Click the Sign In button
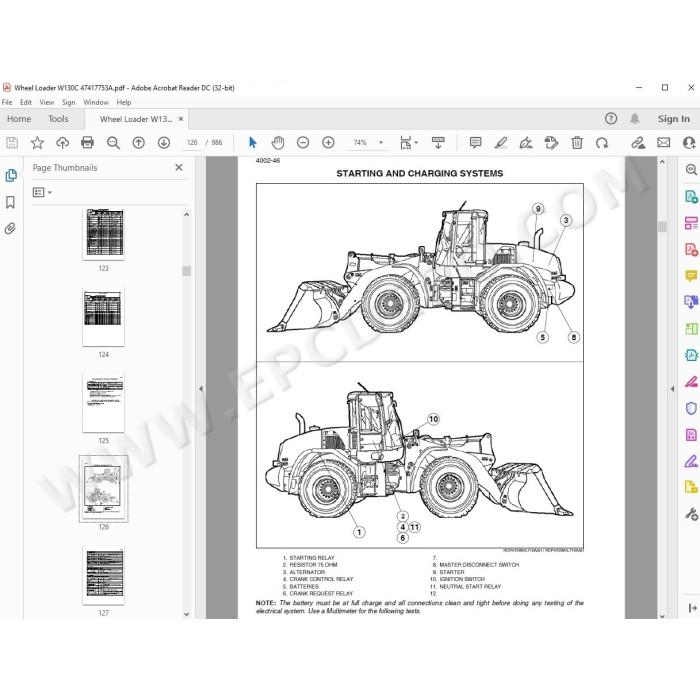The width and height of the screenshot is (700, 700). point(674,119)
